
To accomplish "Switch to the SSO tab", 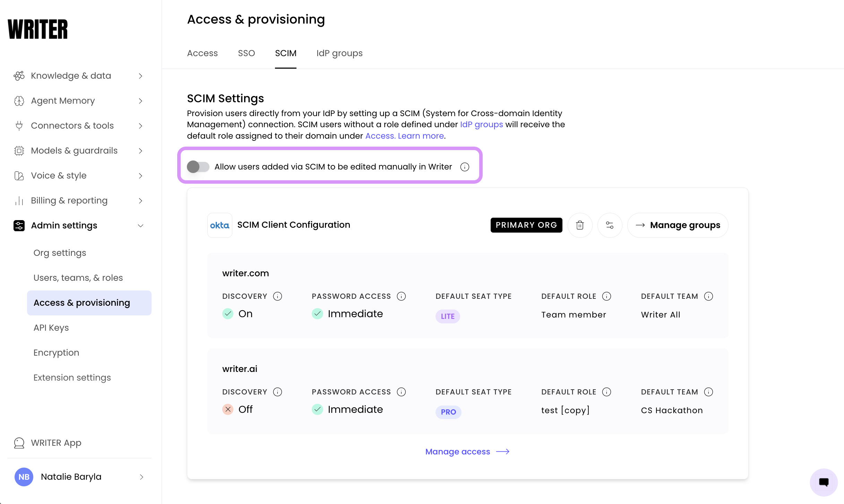I will [x=247, y=53].
